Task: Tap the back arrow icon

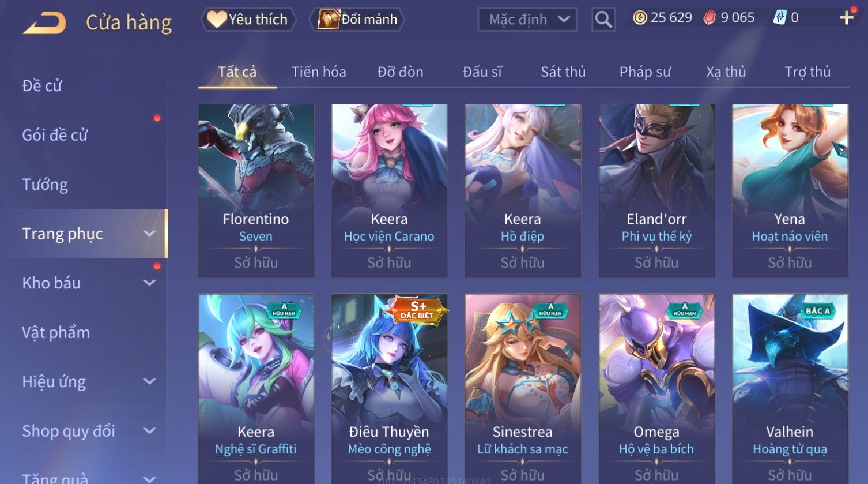Action: tap(45, 23)
